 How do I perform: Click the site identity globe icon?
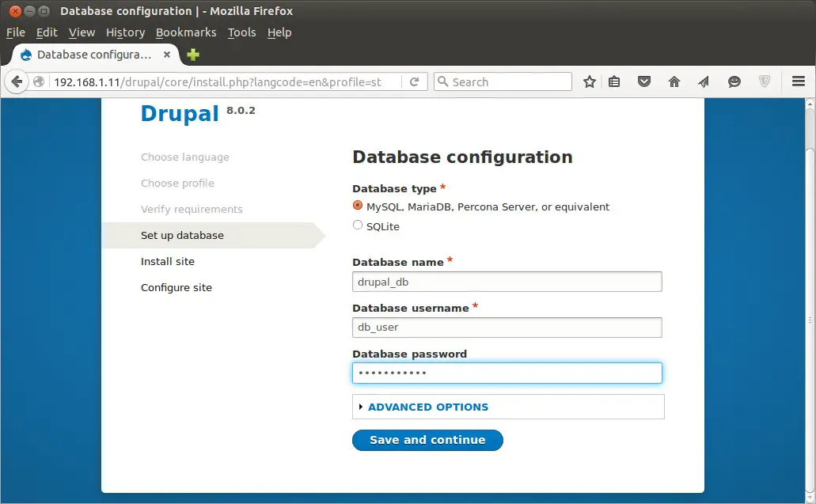[39, 81]
